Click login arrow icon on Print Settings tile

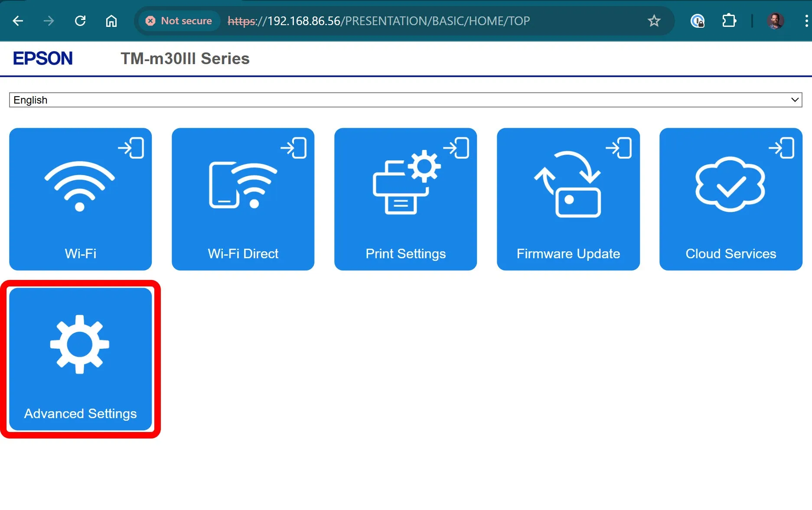point(456,148)
